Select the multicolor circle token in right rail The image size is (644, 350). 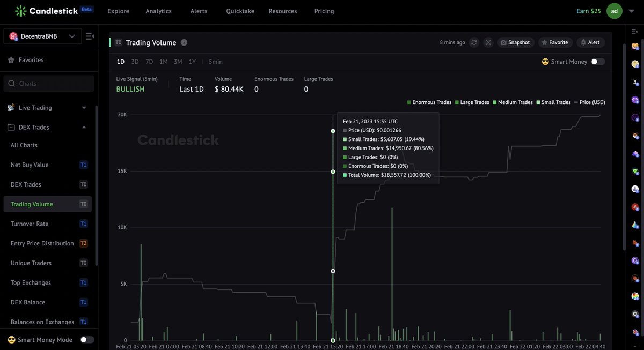coord(635,296)
